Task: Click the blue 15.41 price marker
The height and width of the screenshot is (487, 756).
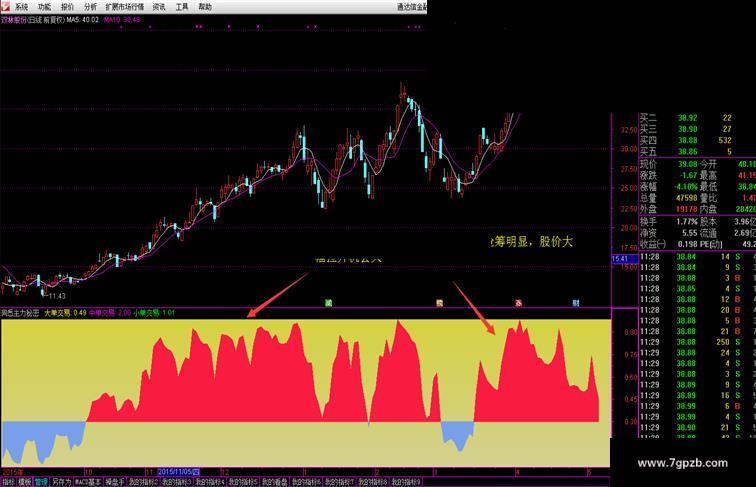Action: [x=624, y=259]
